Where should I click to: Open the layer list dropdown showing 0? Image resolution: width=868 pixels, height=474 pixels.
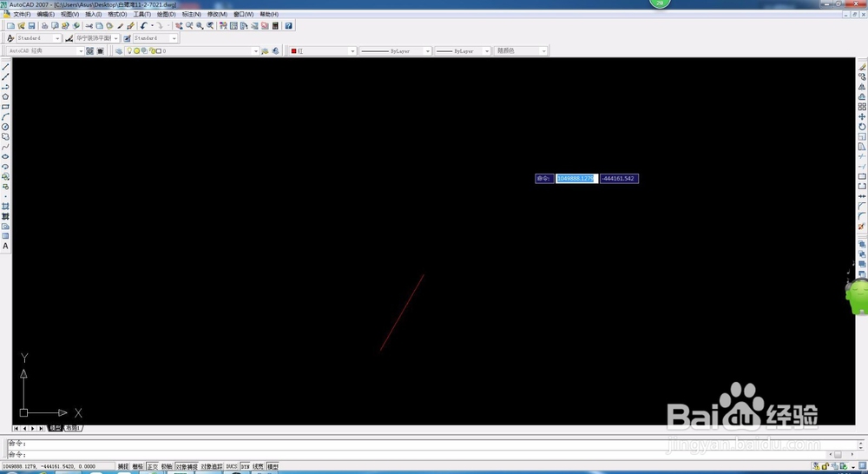pos(256,51)
